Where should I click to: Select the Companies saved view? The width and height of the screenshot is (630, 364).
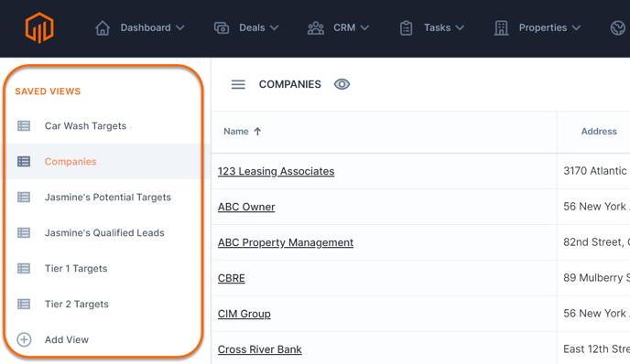coord(71,161)
